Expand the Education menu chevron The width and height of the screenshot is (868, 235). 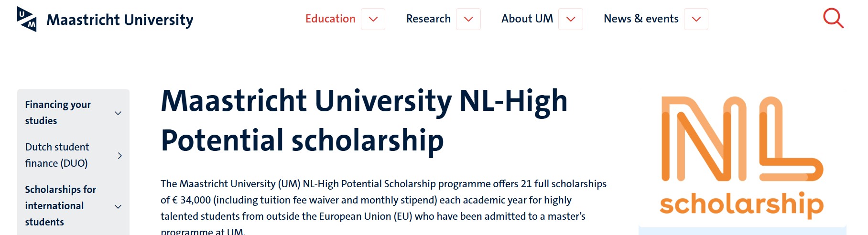(x=373, y=19)
